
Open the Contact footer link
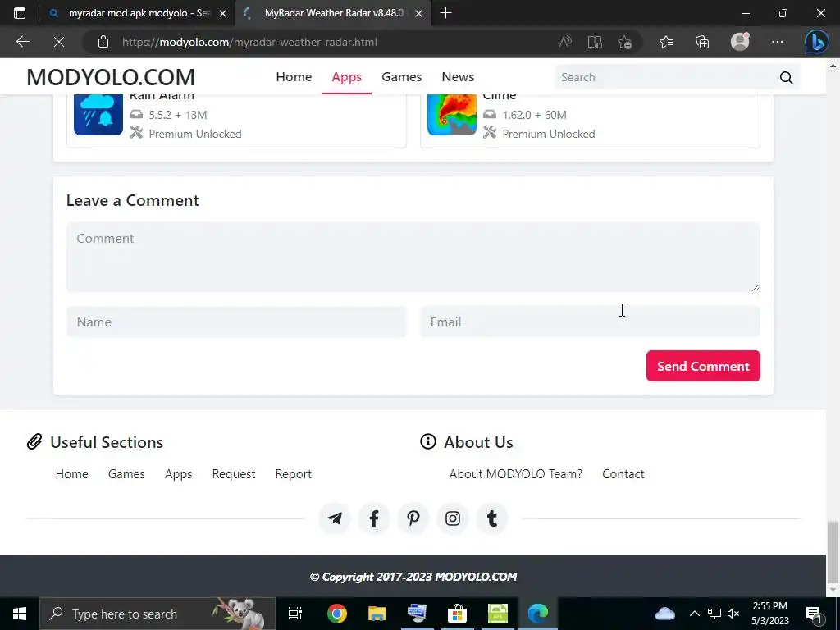tap(623, 474)
